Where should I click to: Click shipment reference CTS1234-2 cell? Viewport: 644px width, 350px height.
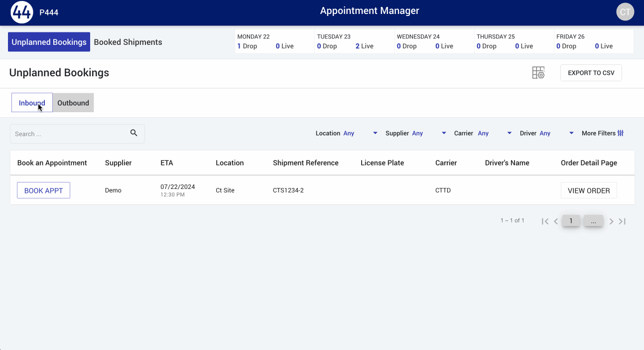tap(288, 190)
